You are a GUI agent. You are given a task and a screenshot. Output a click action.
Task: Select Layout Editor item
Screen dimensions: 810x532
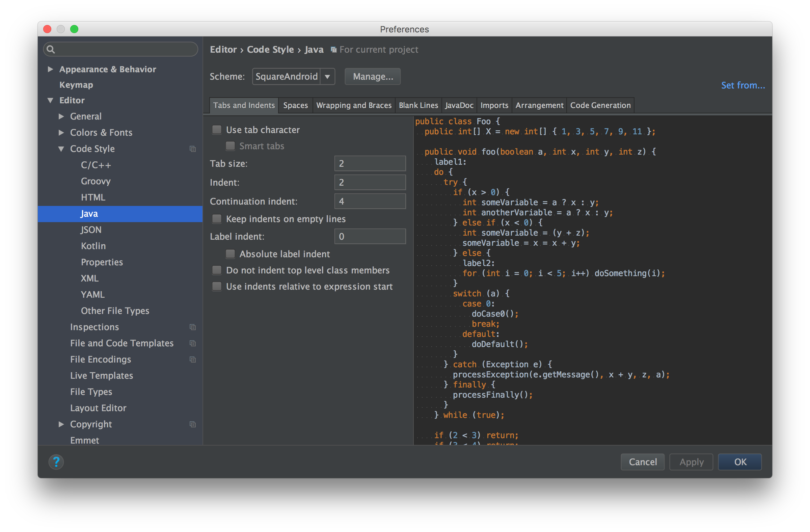(x=98, y=408)
